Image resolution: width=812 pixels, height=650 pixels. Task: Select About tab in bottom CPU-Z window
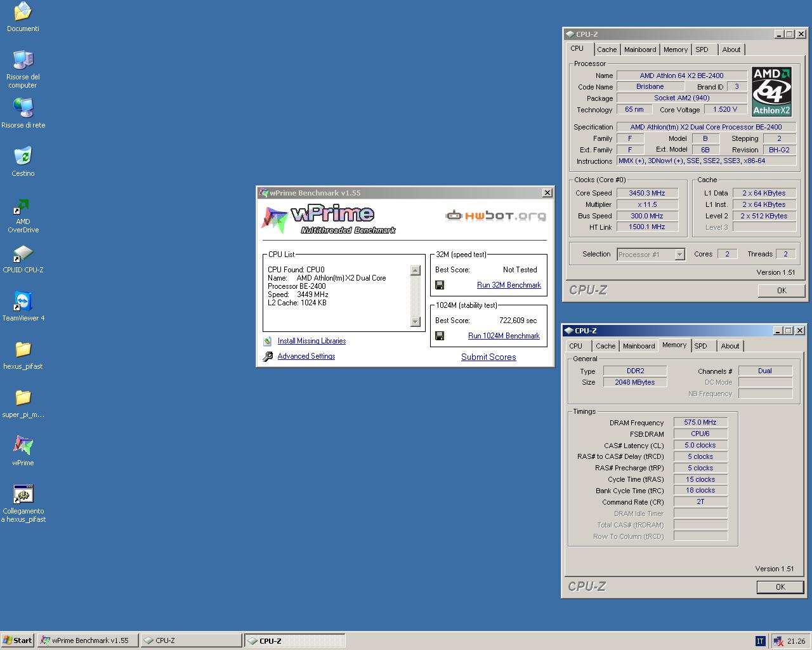coord(730,346)
